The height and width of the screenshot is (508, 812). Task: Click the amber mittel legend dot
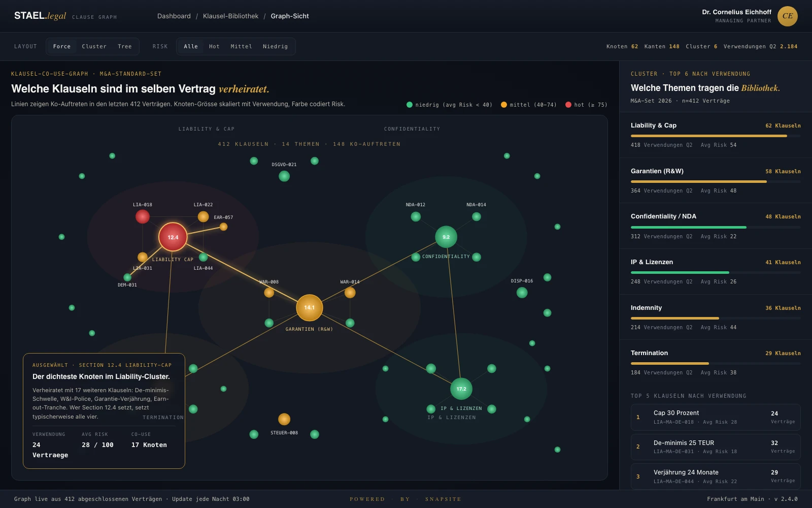[504, 105]
